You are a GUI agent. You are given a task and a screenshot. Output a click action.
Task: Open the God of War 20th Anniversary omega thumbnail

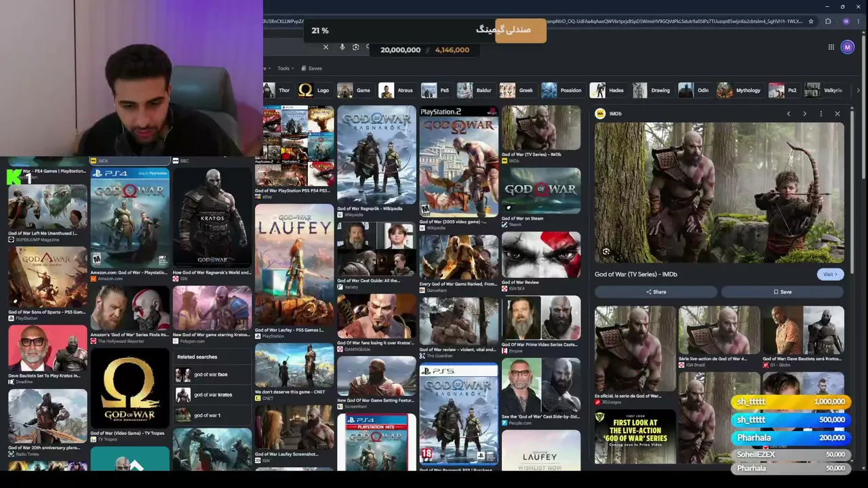(x=130, y=389)
